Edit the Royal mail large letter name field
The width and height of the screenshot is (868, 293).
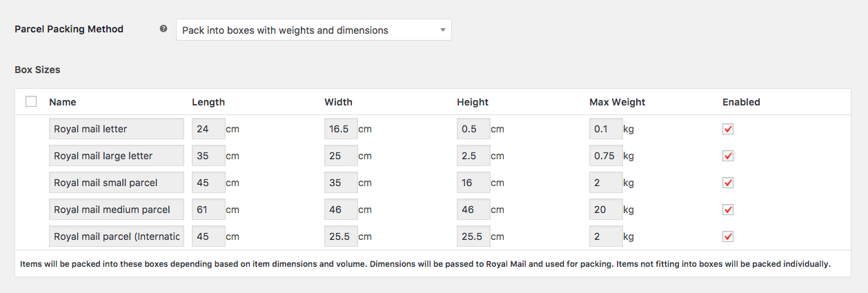(117, 156)
